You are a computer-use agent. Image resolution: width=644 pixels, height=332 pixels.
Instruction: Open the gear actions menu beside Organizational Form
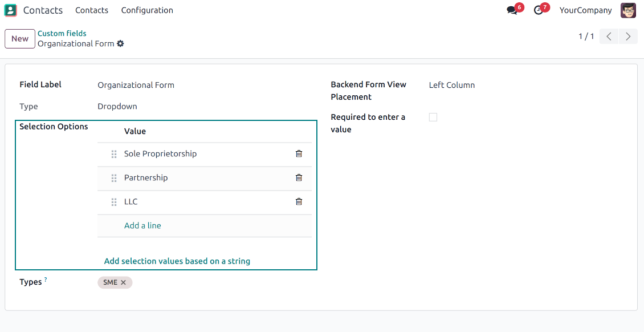coord(120,44)
